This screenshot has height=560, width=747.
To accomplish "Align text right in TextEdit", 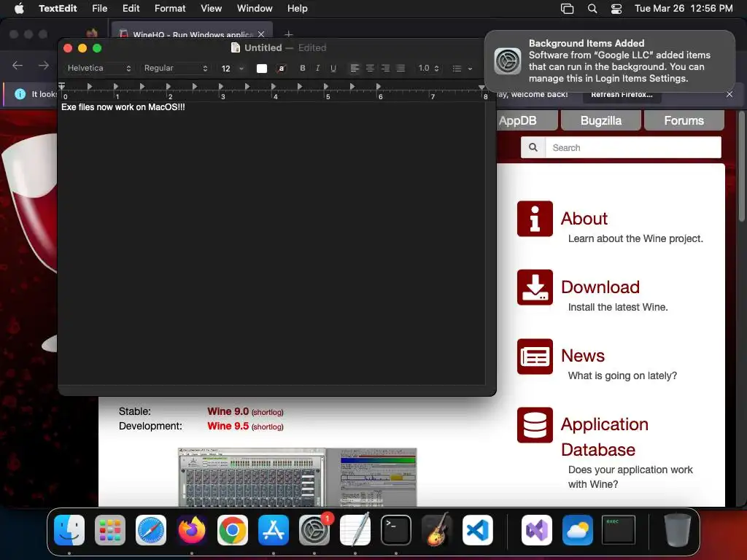I will pos(385,68).
